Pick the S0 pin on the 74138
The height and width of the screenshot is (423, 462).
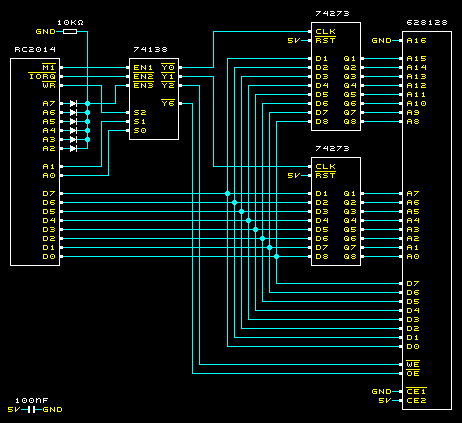pyautogui.click(x=140, y=131)
